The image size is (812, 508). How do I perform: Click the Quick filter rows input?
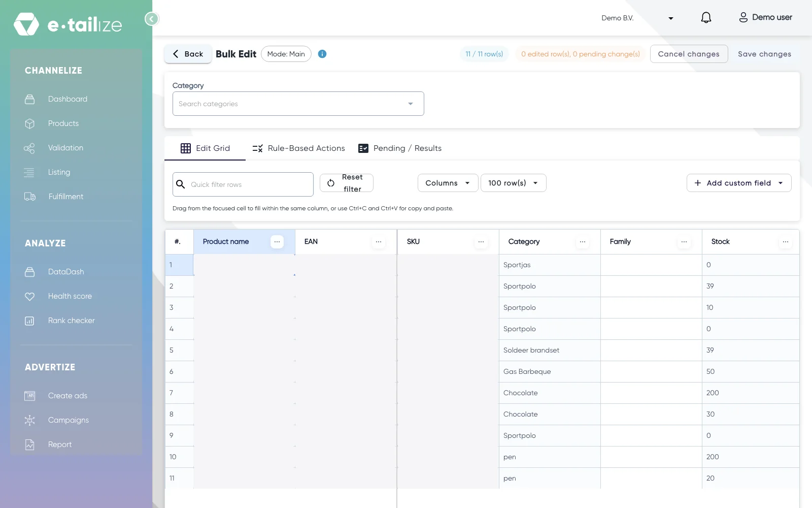(x=243, y=184)
